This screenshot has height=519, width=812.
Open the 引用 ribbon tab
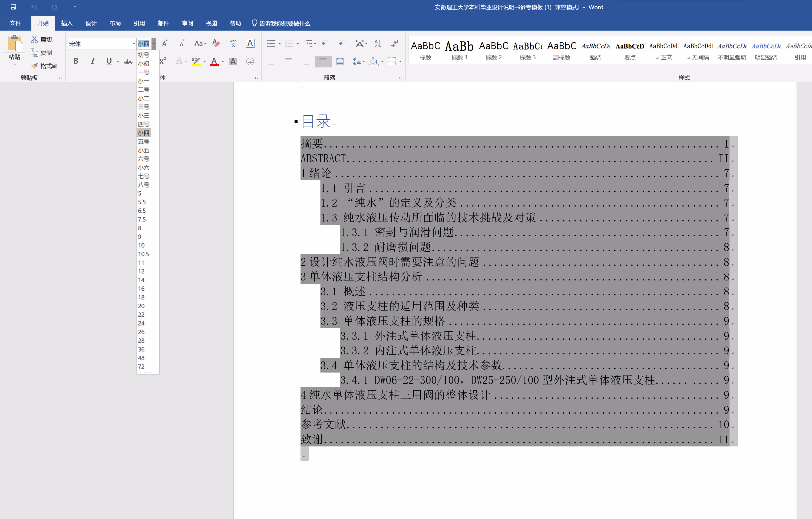139,23
